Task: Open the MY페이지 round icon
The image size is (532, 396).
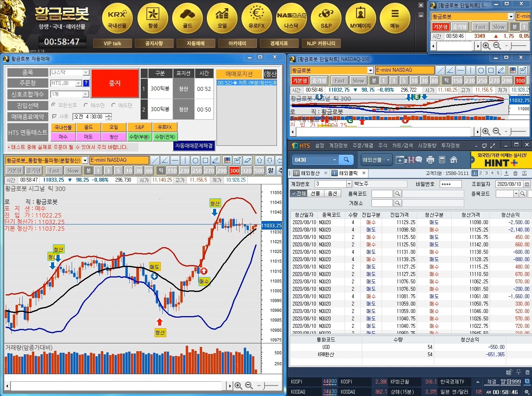Action: pos(361,18)
